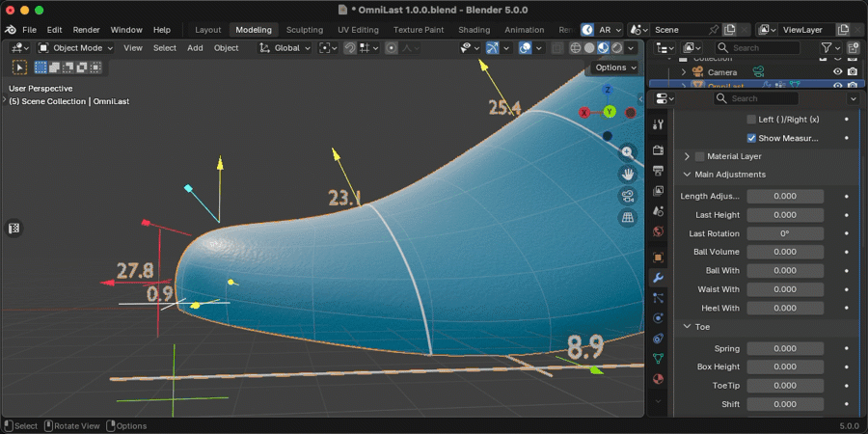This screenshot has width=868, height=434.
Task: Open the Particles properties tab icon
Action: pos(658,298)
